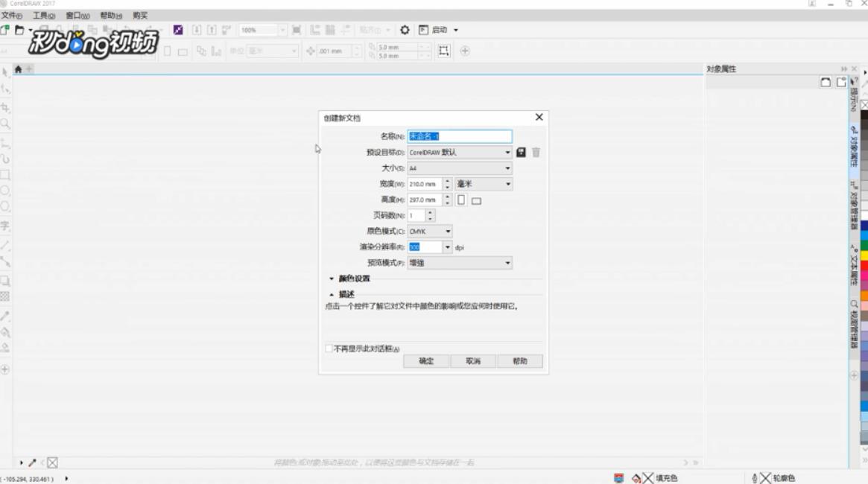Select the Crop tool in toolbox
The width and height of the screenshot is (868, 484).
(5, 107)
